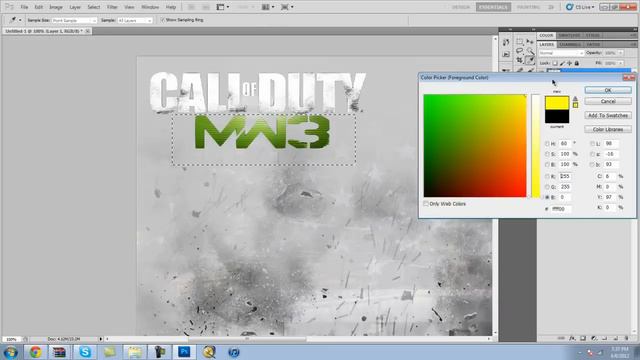The image size is (640, 360).
Task: Select the Crop tool
Action: coord(520,60)
